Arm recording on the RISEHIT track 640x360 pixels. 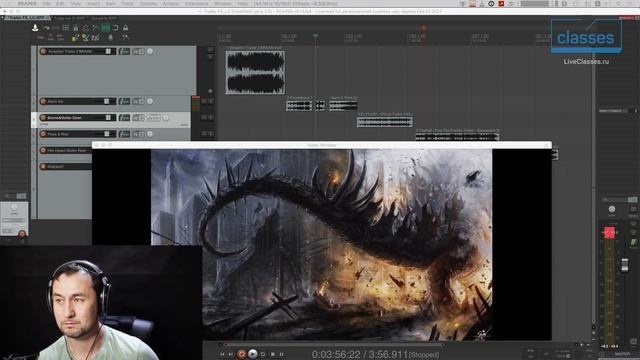coord(43,167)
